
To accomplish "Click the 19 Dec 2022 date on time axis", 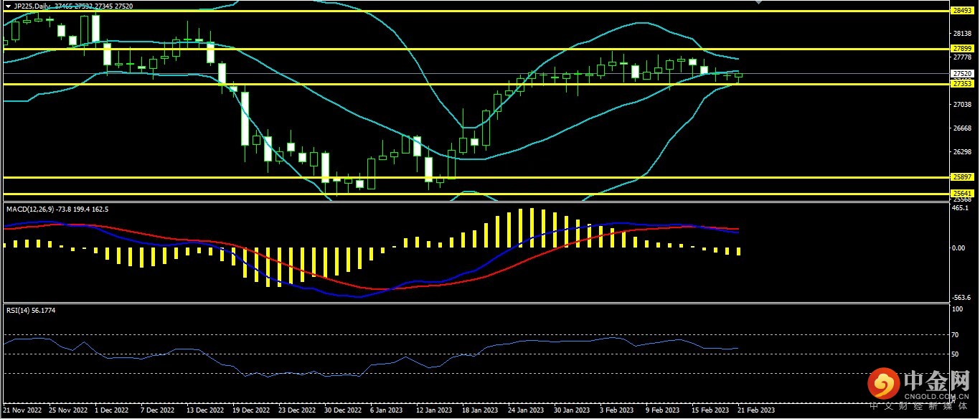I will click(x=251, y=411).
